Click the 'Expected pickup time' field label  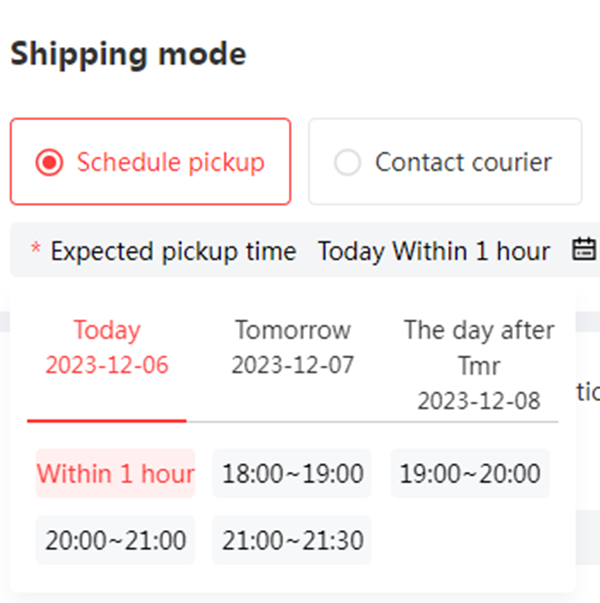click(172, 251)
